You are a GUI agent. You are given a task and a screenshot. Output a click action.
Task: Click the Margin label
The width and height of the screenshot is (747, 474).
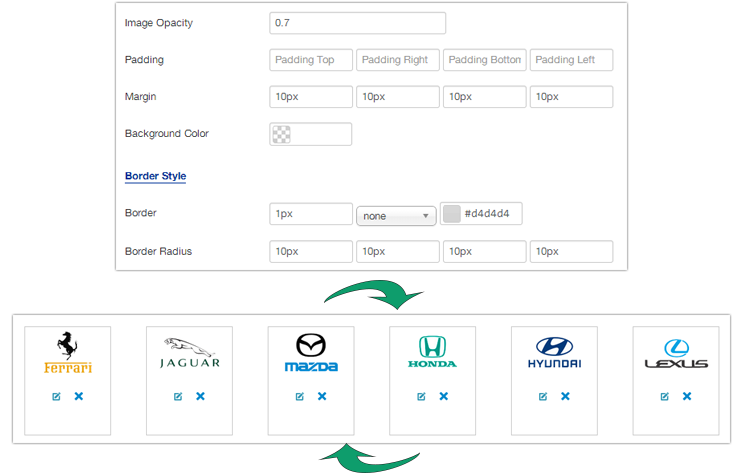(x=141, y=97)
